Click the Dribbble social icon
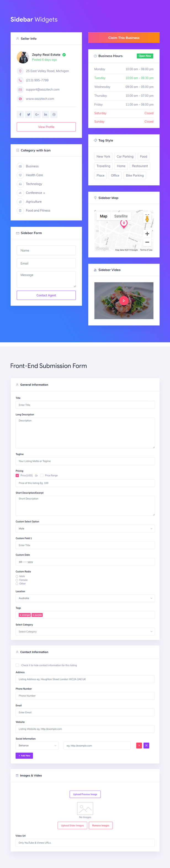 54,115
